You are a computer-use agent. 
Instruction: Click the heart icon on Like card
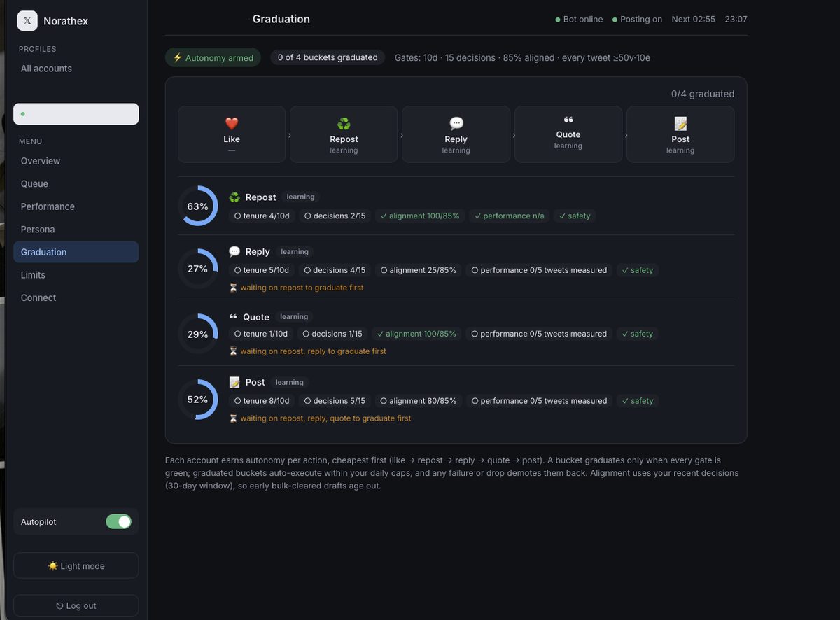[232, 124]
